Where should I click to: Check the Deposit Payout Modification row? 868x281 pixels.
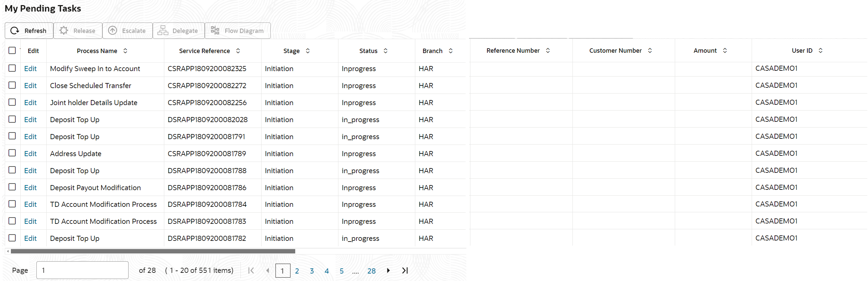coord(12,187)
